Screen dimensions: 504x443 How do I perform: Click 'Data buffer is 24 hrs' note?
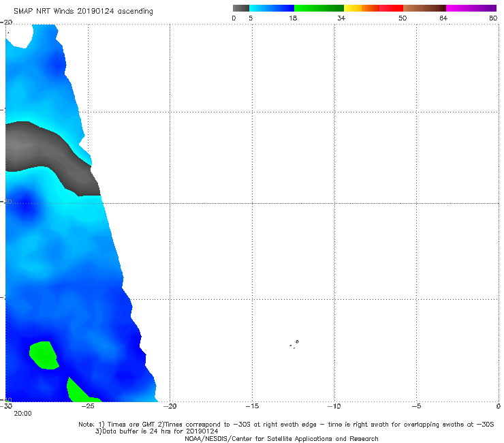[157, 431]
